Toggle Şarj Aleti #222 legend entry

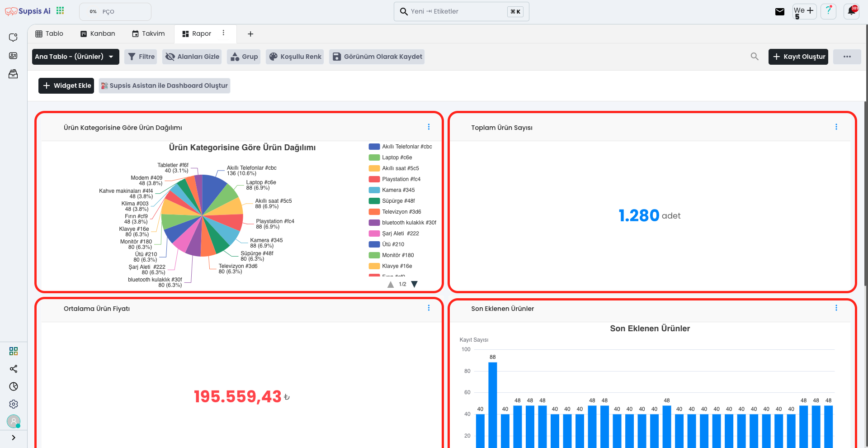click(x=394, y=234)
